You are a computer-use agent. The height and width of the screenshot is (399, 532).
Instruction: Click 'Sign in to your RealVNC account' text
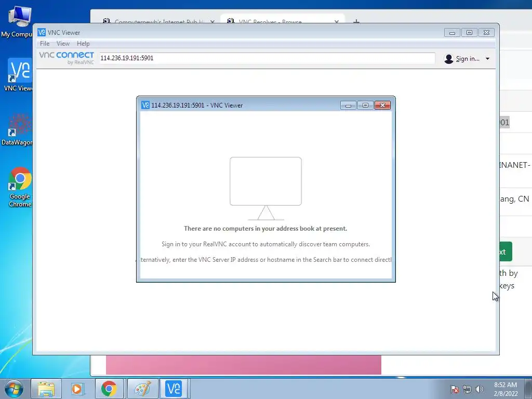(x=265, y=244)
